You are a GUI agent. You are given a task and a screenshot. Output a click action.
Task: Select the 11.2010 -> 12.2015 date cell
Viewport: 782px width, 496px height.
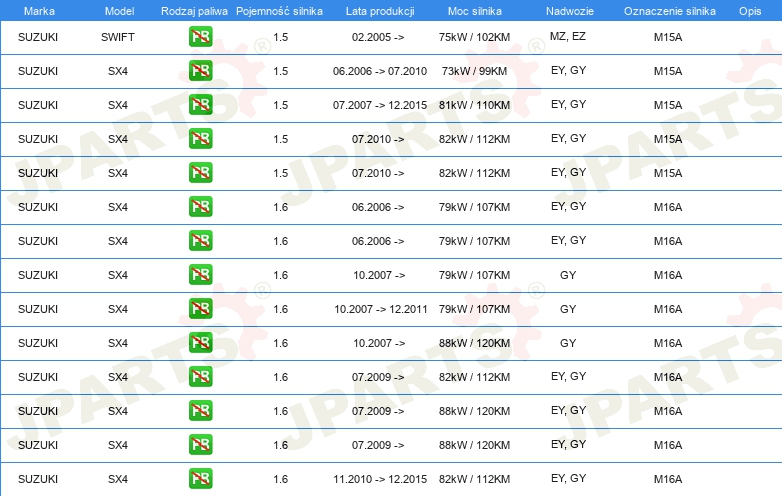pos(380,479)
